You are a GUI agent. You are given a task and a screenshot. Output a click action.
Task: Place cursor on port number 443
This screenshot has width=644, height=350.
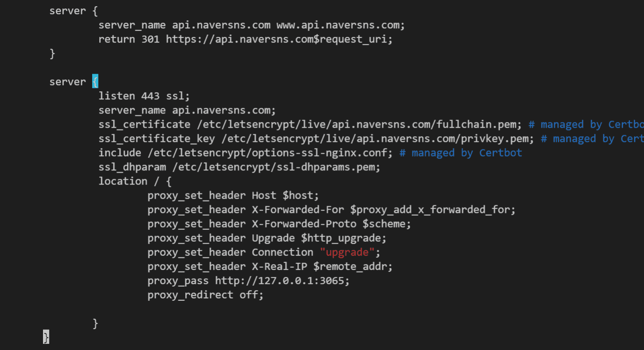tap(150, 96)
